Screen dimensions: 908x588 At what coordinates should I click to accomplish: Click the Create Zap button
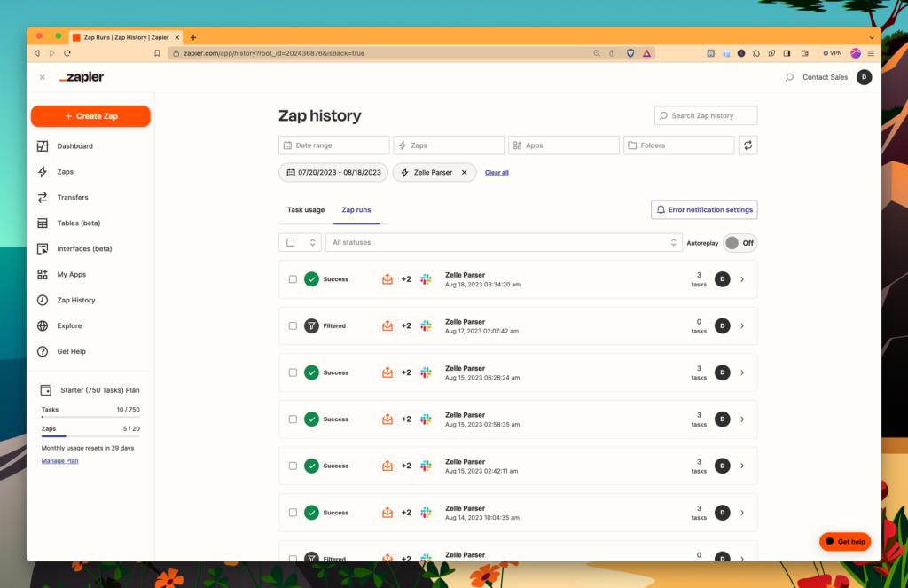[x=90, y=116]
